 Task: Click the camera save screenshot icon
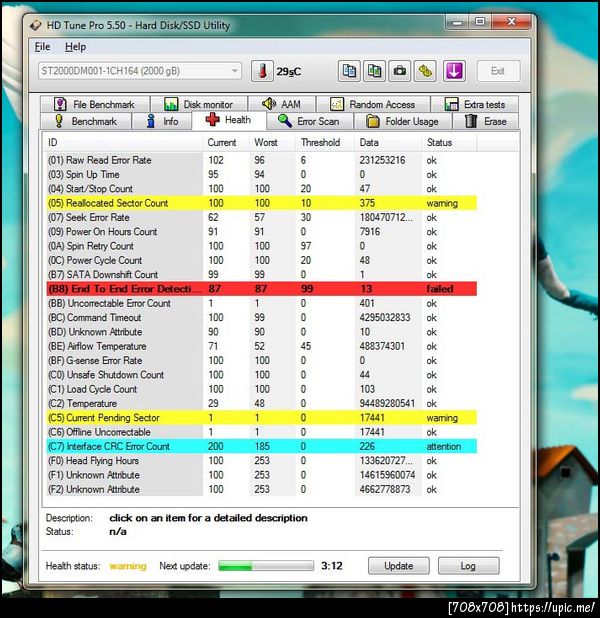[399, 71]
